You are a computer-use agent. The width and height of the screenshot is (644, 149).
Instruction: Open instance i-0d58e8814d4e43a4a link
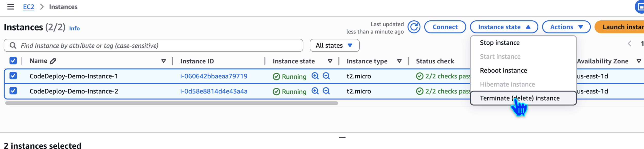click(x=214, y=91)
